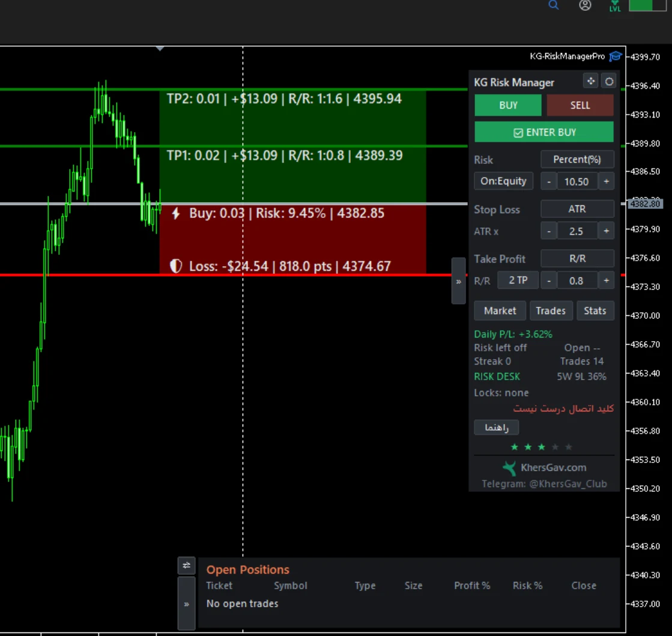
Task: Increase the risk value 10.50
Action: [x=606, y=182]
